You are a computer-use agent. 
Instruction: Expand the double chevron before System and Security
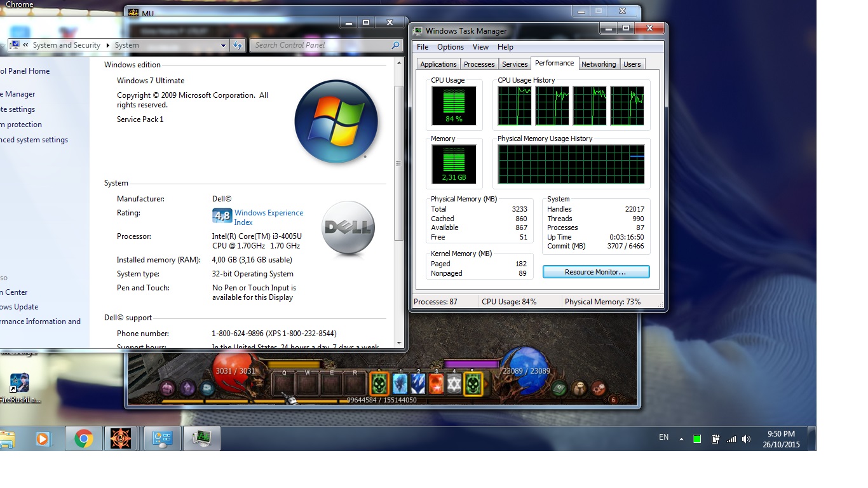pyautogui.click(x=25, y=45)
